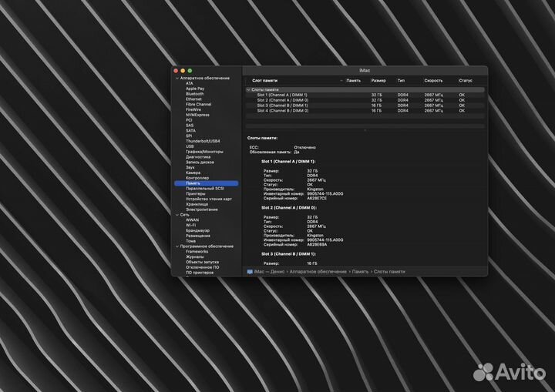
Task: Click the iMac icon in the path bar
Action: coord(249,272)
